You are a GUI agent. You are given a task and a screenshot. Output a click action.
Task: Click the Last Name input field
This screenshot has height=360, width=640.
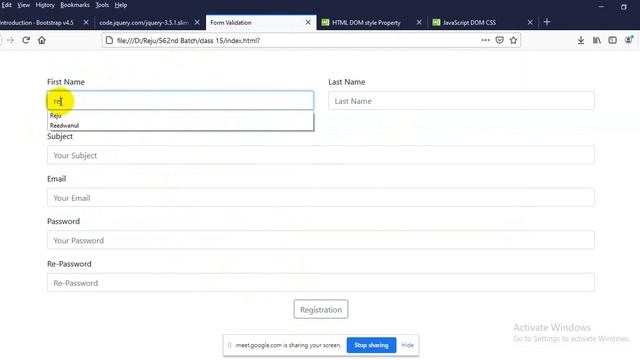(x=461, y=101)
